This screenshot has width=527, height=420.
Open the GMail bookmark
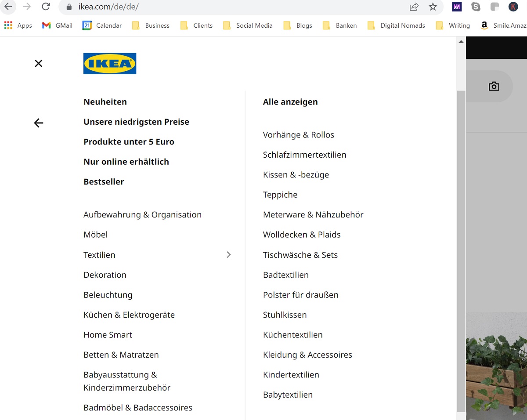[x=57, y=25]
